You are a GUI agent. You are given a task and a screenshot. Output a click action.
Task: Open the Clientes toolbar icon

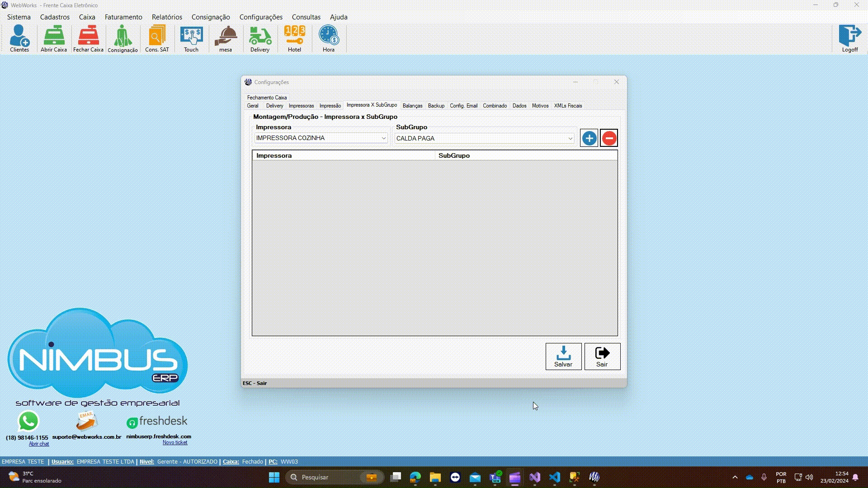tap(19, 39)
